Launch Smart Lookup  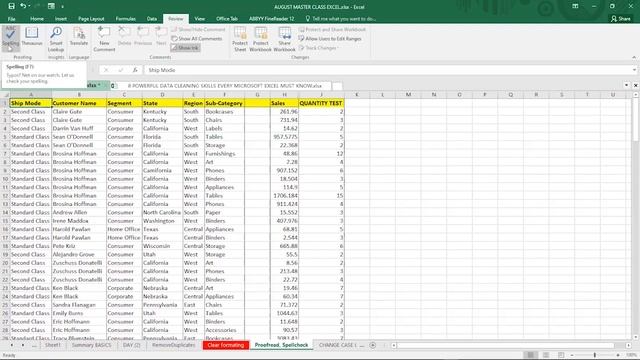(56, 39)
